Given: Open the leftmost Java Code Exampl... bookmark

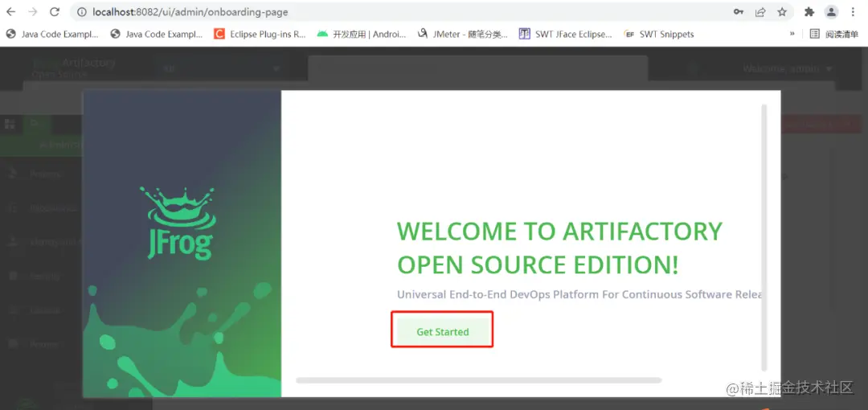Looking at the screenshot, I should (52, 34).
